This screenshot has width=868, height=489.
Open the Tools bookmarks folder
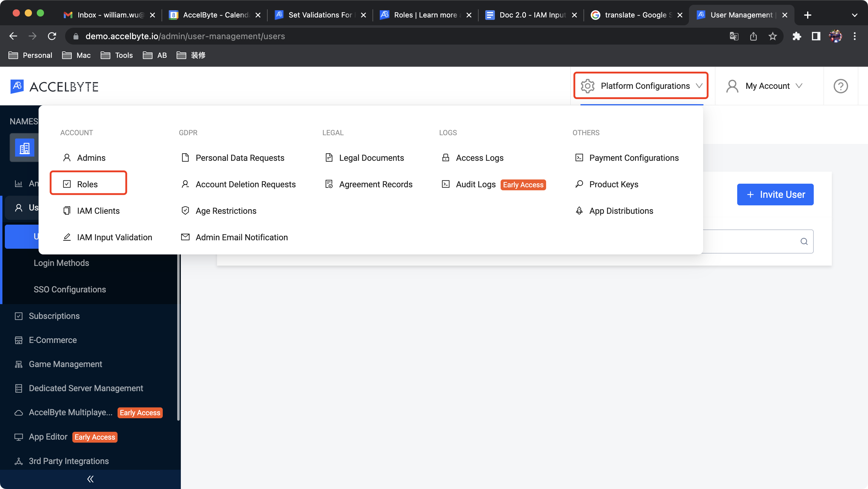click(117, 55)
